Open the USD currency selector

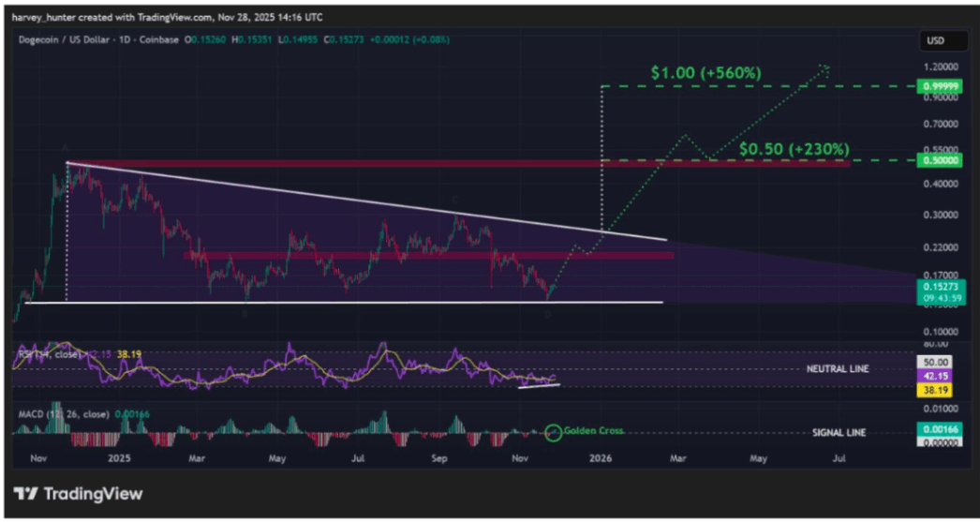(x=936, y=40)
